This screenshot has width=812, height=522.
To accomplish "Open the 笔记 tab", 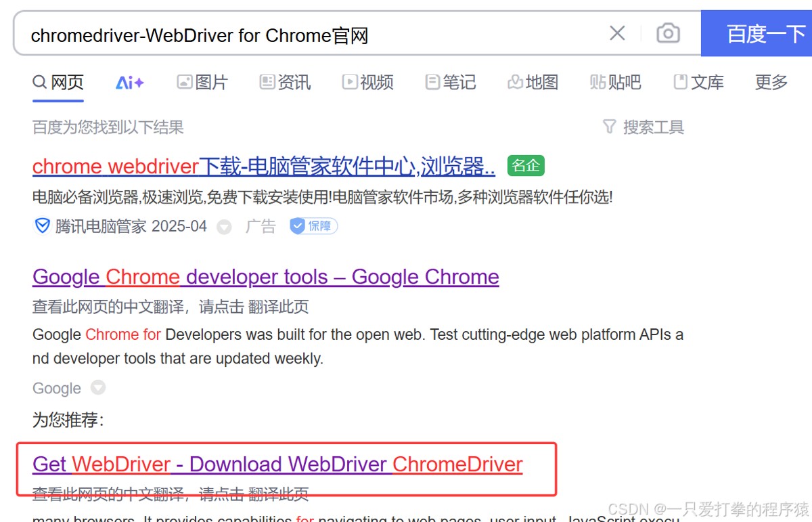I will pos(451,83).
